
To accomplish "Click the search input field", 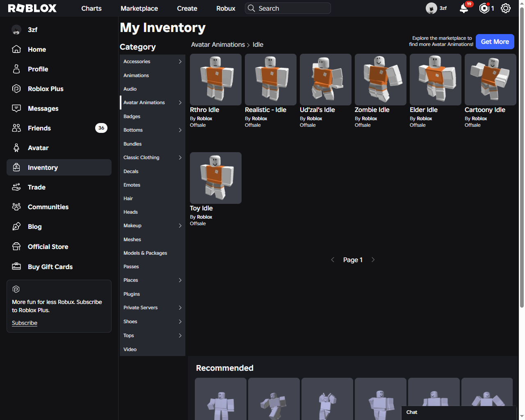I will [x=288, y=8].
